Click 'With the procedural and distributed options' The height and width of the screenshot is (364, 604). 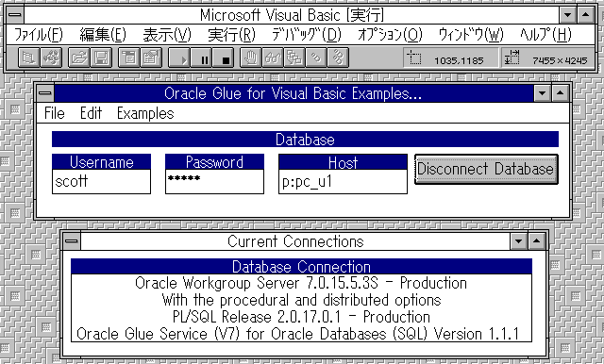pos(301,300)
